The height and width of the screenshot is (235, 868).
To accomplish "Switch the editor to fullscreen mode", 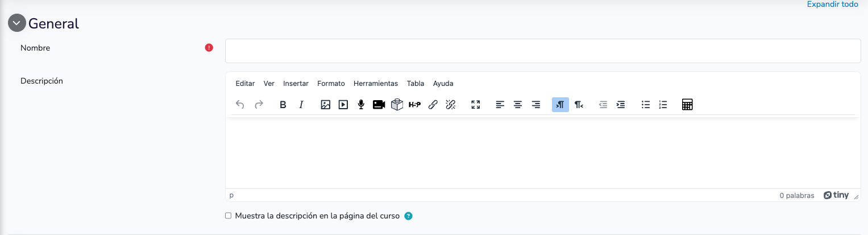I will [476, 105].
